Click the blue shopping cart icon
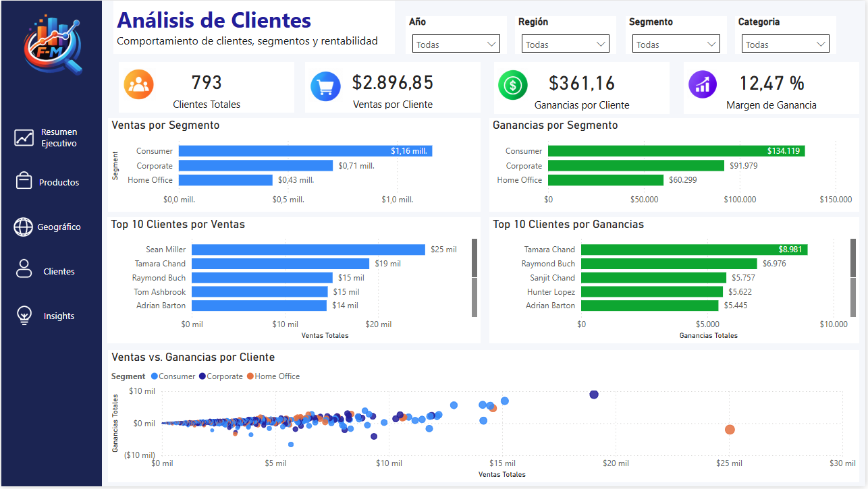 pos(325,86)
